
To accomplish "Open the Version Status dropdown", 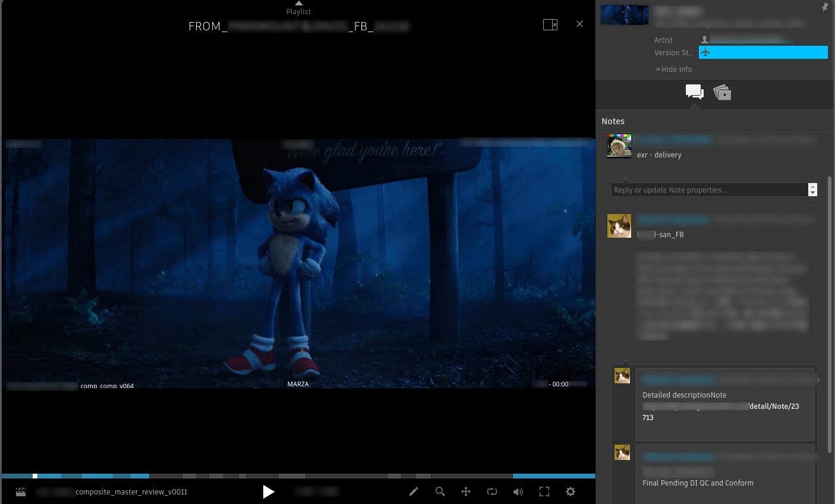I will (763, 52).
